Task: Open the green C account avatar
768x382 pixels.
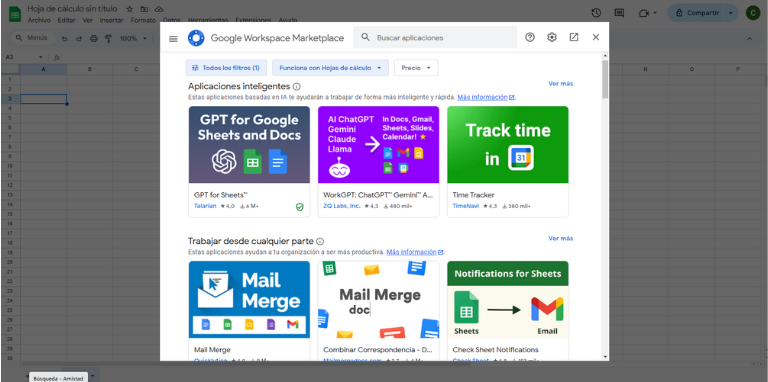Action: click(752, 13)
